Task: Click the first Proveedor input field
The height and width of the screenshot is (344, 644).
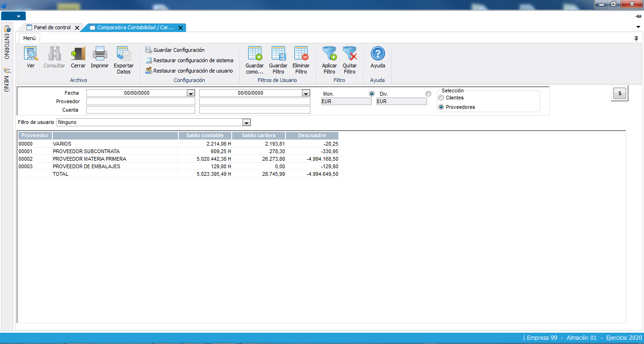Action: tap(141, 101)
